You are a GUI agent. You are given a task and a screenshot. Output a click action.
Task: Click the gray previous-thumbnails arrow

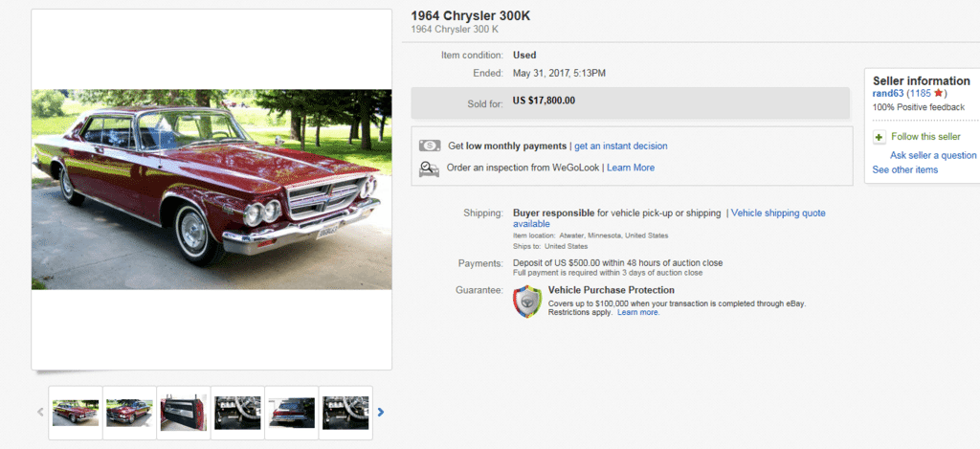tap(40, 413)
